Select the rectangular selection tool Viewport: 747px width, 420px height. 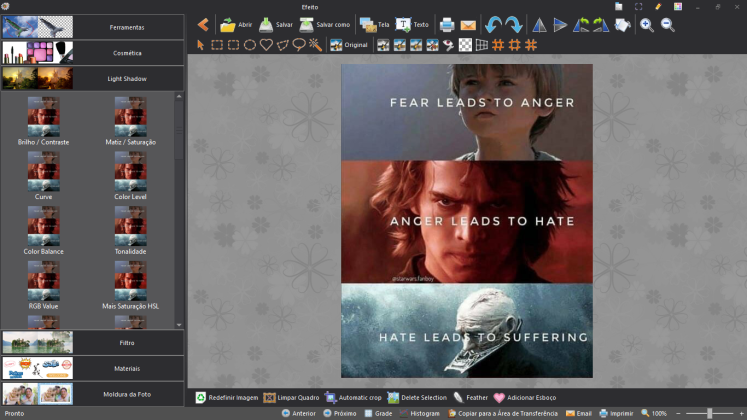[217, 45]
